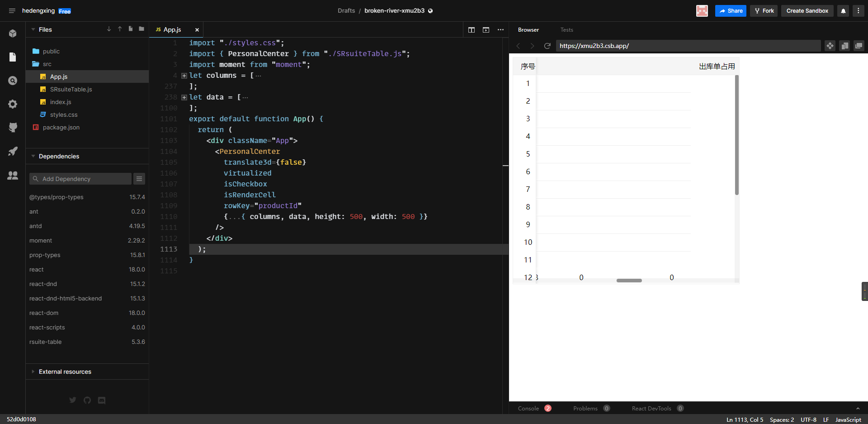Open the sandbox settings panel
This screenshot has width=868, height=424.
coord(13,104)
